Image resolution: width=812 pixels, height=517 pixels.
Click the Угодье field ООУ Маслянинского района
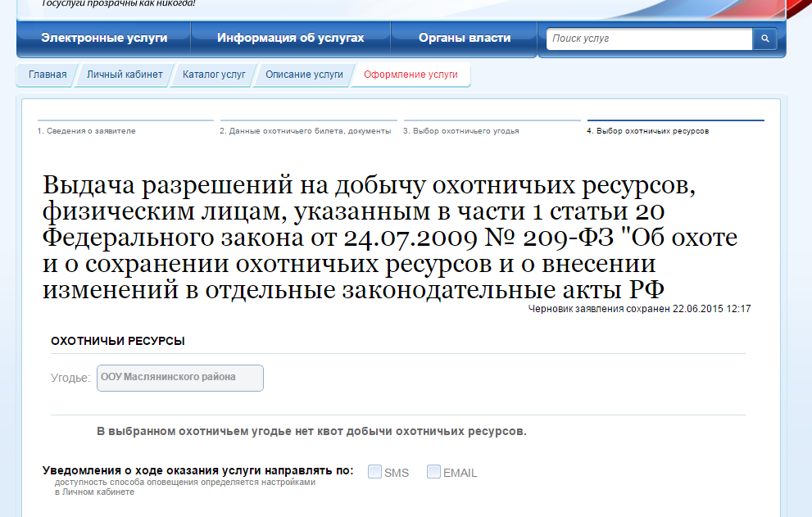180,378
